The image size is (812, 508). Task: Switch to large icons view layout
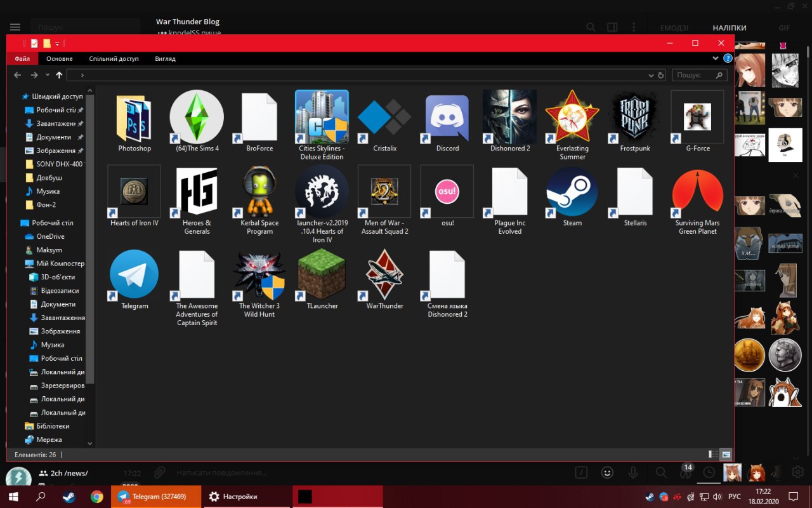(726, 454)
